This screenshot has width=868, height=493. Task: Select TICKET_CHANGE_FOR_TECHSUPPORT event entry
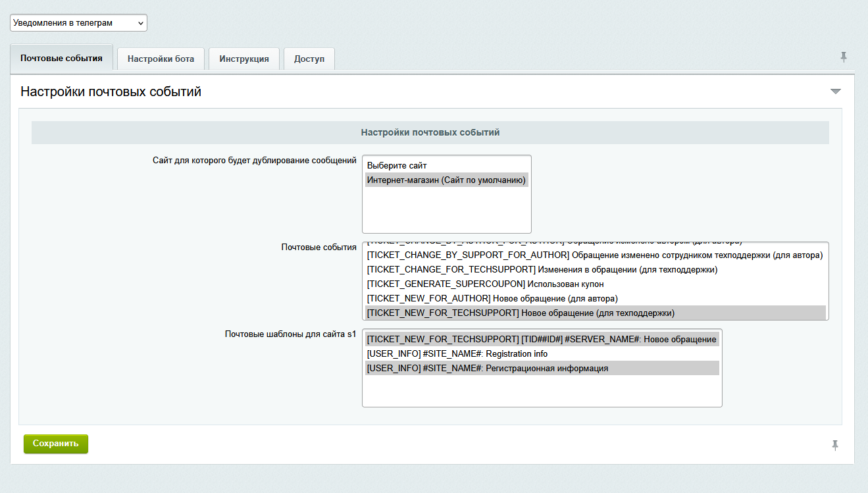[542, 269]
